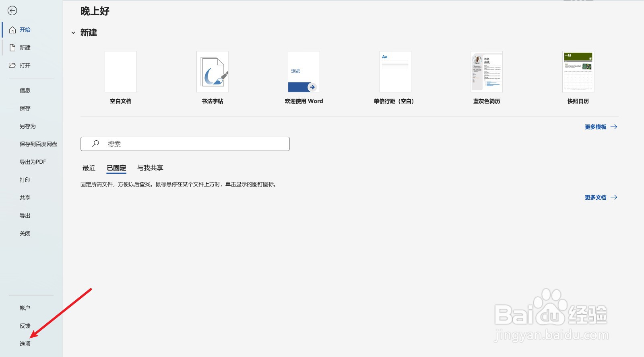Open 选项 at the sidebar bottom
The width and height of the screenshot is (644, 357).
[25, 344]
